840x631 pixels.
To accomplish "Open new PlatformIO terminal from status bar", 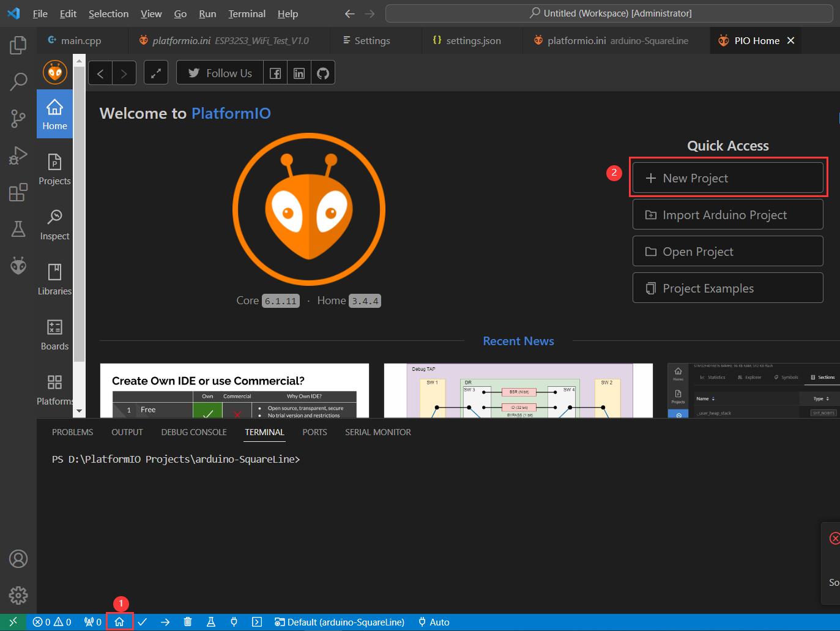I will click(257, 622).
